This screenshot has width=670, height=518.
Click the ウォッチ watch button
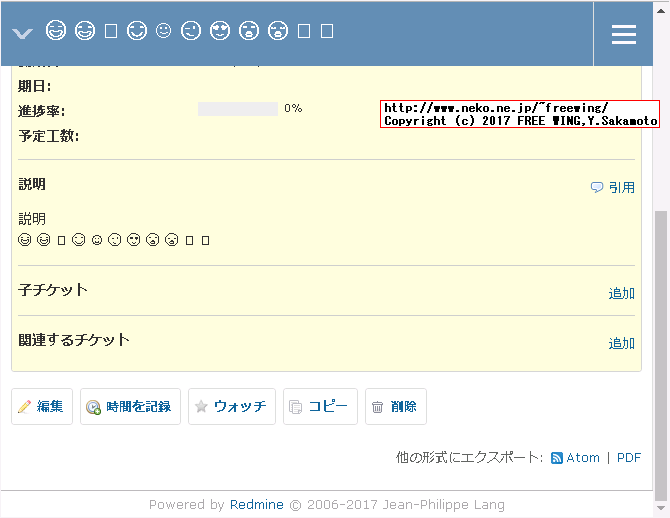click(232, 406)
